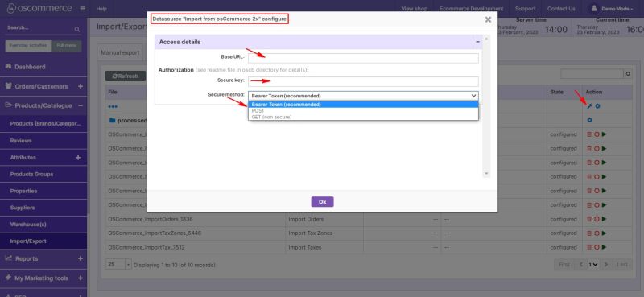Go to the previous page arrow

click(x=580, y=265)
